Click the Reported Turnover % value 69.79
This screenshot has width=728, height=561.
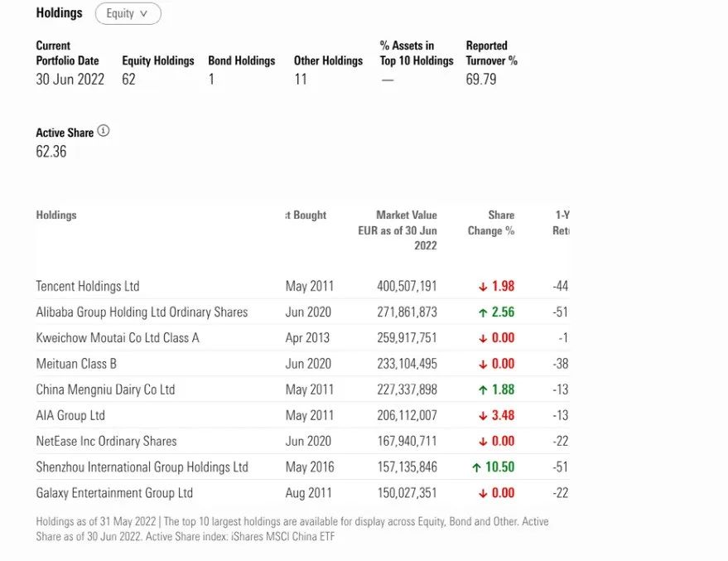point(480,80)
